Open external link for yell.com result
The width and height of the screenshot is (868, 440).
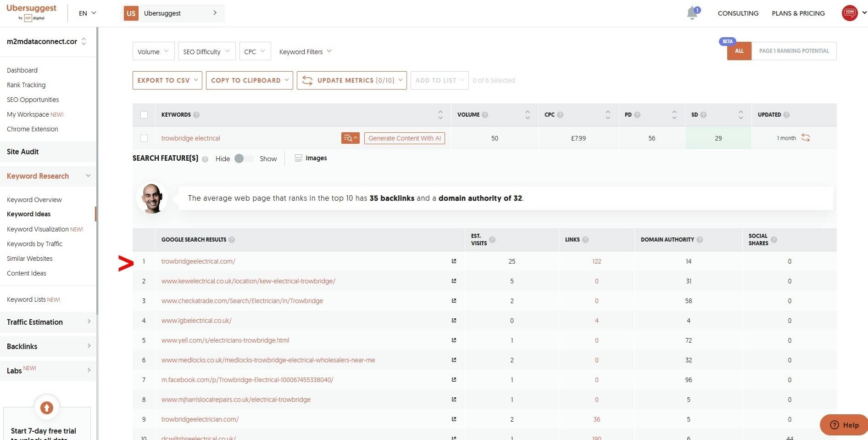click(454, 340)
